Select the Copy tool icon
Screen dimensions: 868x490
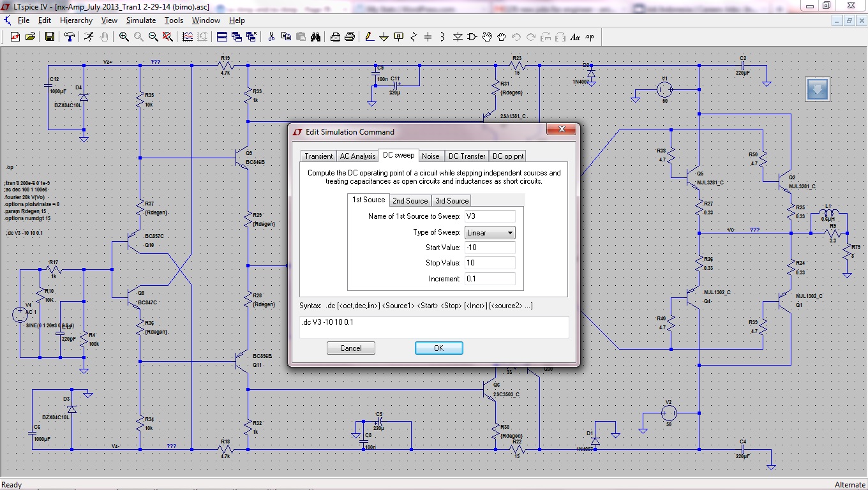pos(286,37)
